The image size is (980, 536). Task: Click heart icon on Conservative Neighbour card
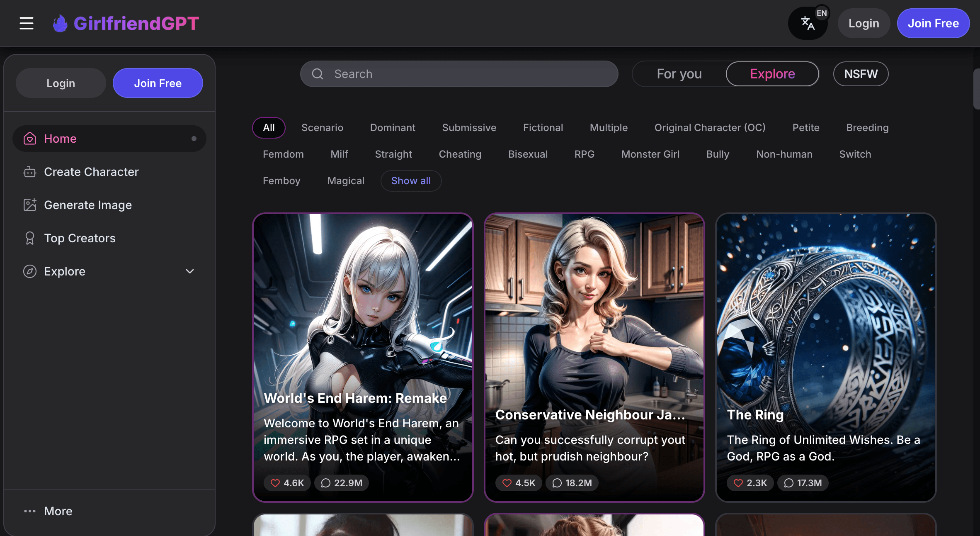[x=507, y=483]
